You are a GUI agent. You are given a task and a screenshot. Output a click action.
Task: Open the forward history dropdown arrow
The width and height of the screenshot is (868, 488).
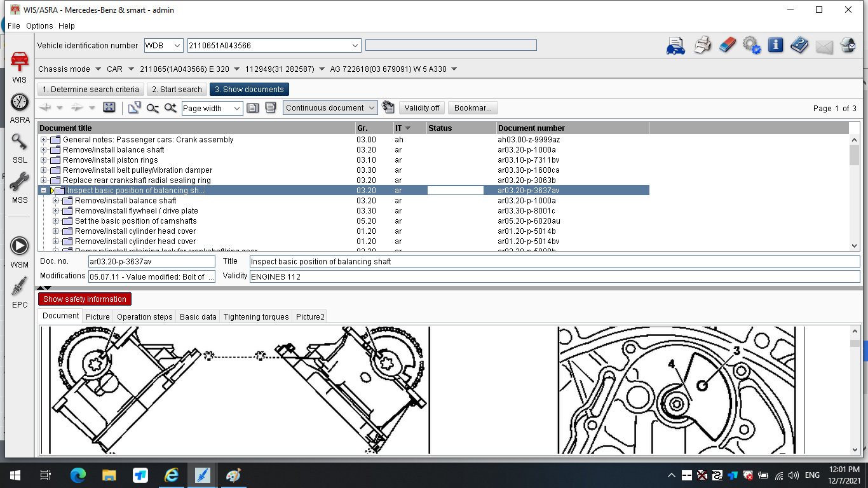[x=92, y=108]
